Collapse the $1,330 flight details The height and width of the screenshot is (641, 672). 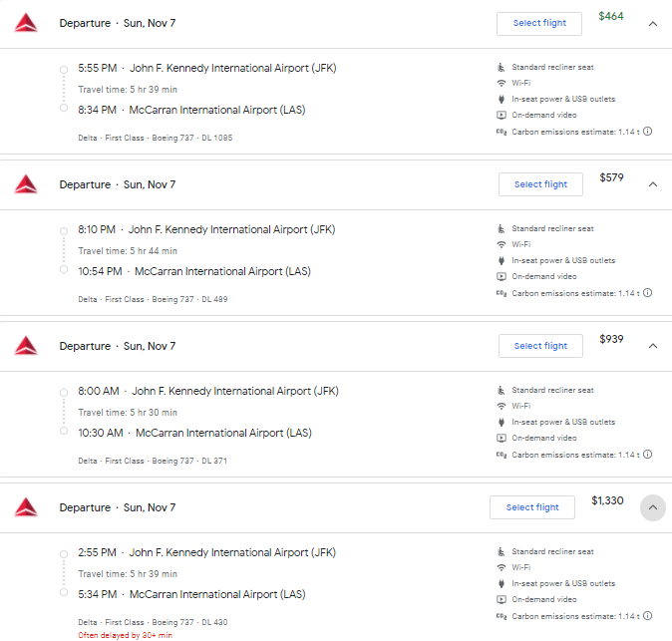tap(653, 507)
